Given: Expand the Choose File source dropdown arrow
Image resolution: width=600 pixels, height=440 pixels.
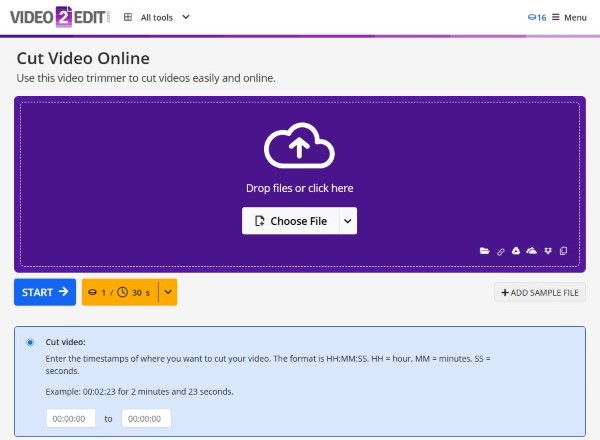Looking at the screenshot, I should pyautogui.click(x=348, y=221).
